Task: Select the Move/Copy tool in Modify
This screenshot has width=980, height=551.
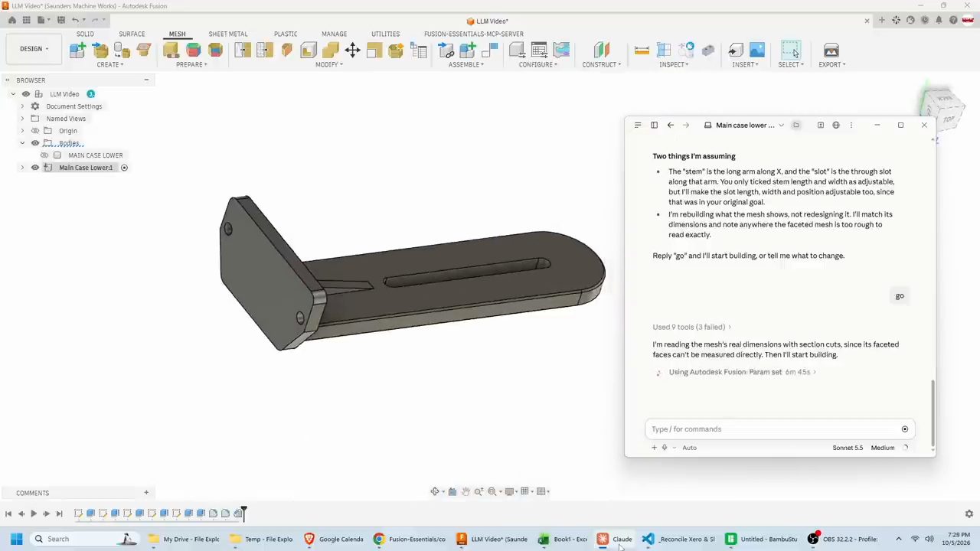Action: coord(352,51)
